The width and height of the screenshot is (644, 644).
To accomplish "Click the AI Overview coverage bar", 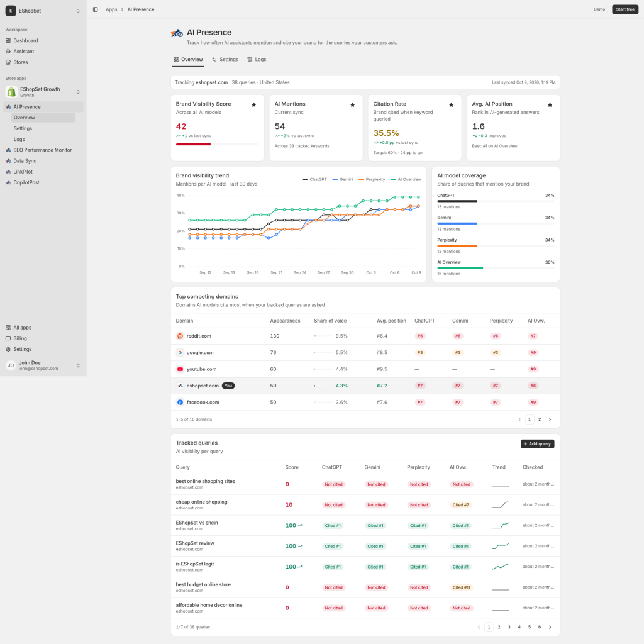I will pyautogui.click(x=496, y=268).
